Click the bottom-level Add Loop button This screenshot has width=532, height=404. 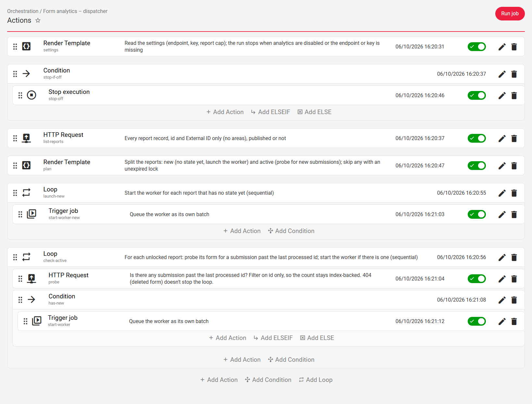coord(315,380)
